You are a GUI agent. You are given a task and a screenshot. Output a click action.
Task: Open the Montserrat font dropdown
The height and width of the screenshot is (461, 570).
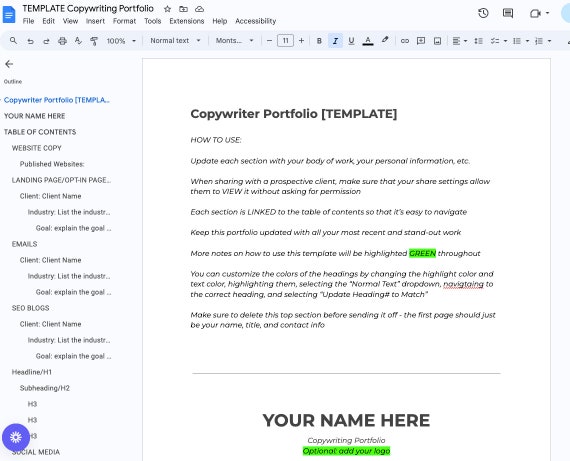point(234,41)
